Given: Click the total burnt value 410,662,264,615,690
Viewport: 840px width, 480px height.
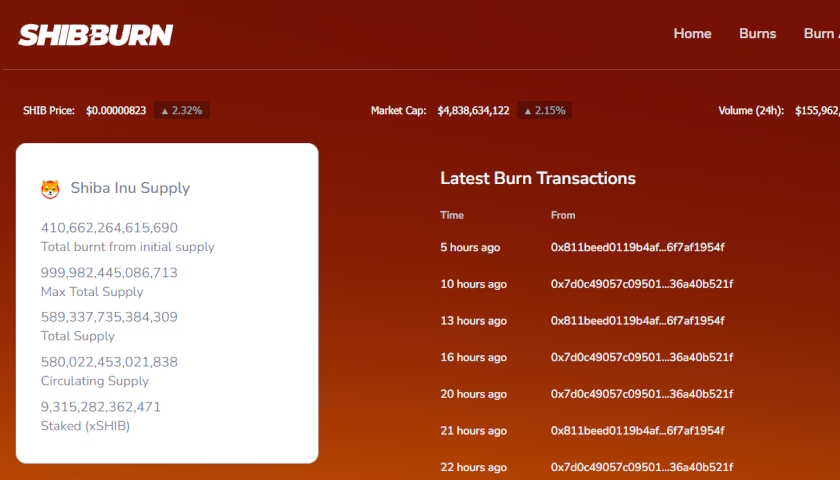Looking at the screenshot, I should pos(109,228).
